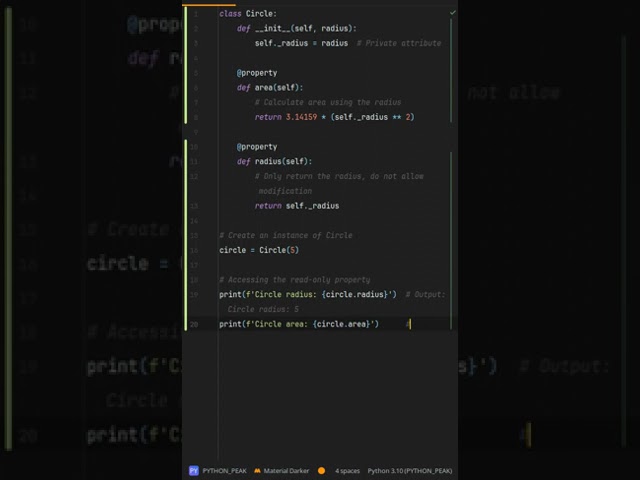Click the @property decorator above radius
The width and height of the screenshot is (640, 480).
click(x=257, y=147)
